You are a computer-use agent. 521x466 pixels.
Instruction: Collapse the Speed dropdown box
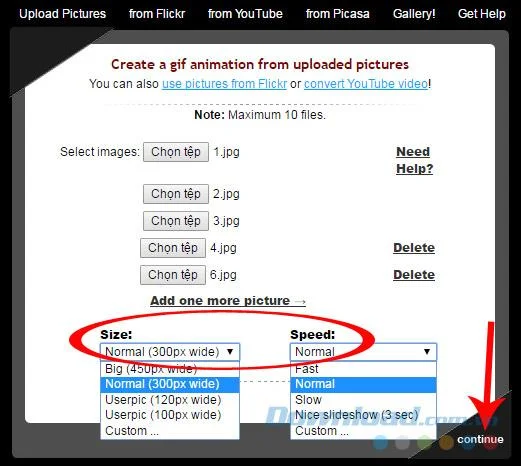coord(363,352)
